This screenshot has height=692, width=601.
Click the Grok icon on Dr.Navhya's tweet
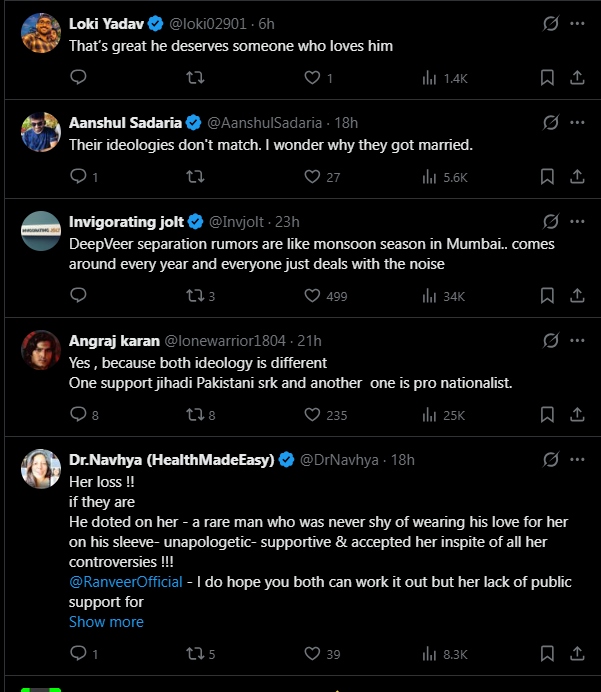pos(549,460)
